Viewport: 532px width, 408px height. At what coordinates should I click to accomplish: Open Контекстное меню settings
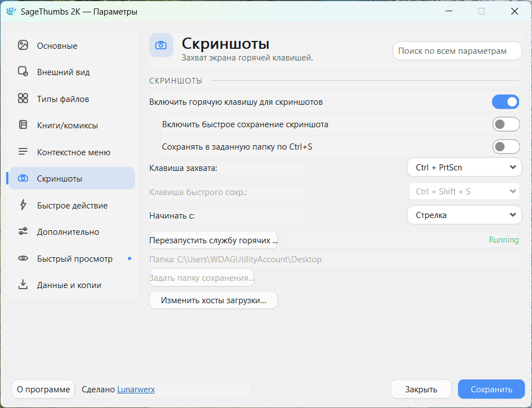[x=72, y=152]
